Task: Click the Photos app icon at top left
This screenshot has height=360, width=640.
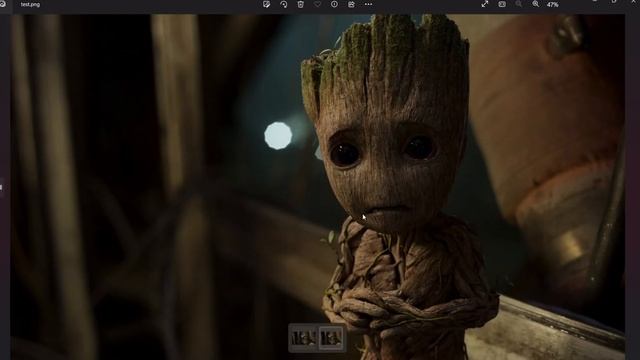Action: [x=2, y=4]
